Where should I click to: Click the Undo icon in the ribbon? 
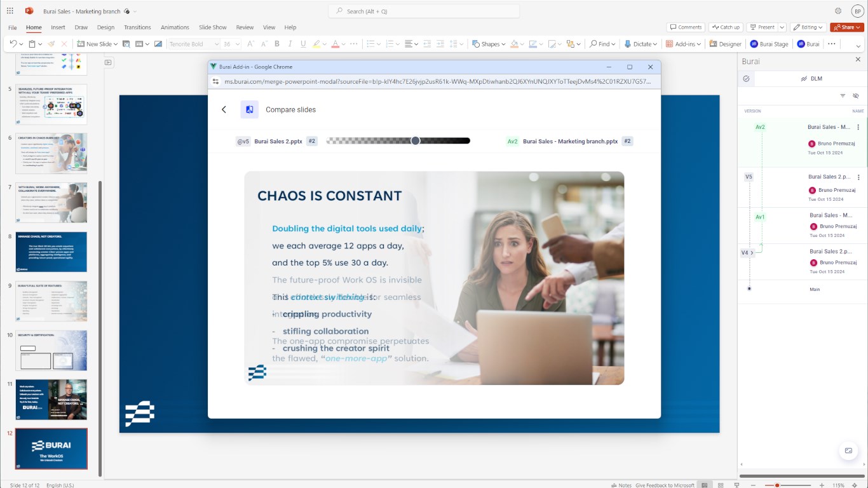(14, 44)
